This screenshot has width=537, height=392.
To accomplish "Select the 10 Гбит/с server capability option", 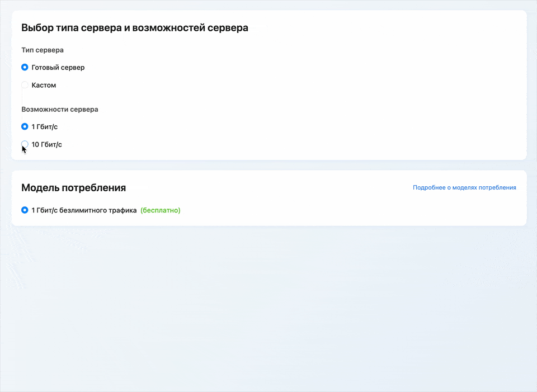I will pyautogui.click(x=25, y=144).
